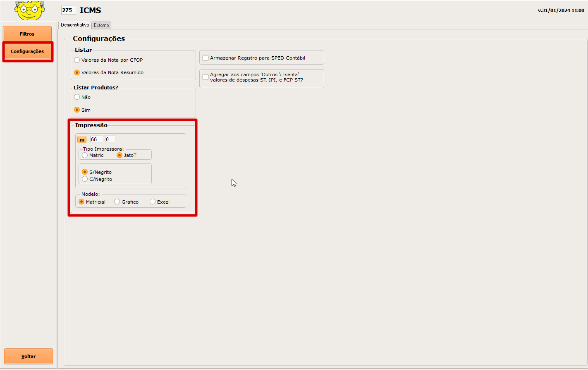Select the Demonstrativo tab
The width and height of the screenshot is (588, 370).
75,25
